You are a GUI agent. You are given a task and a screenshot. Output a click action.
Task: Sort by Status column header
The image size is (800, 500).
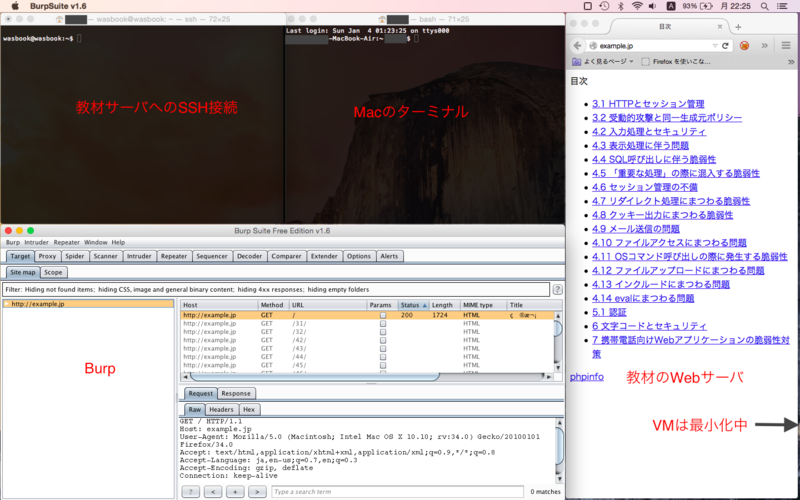[x=413, y=305]
